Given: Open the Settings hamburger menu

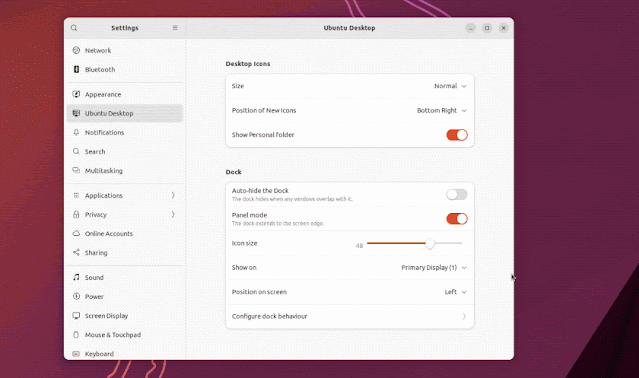Looking at the screenshot, I should [x=175, y=28].
